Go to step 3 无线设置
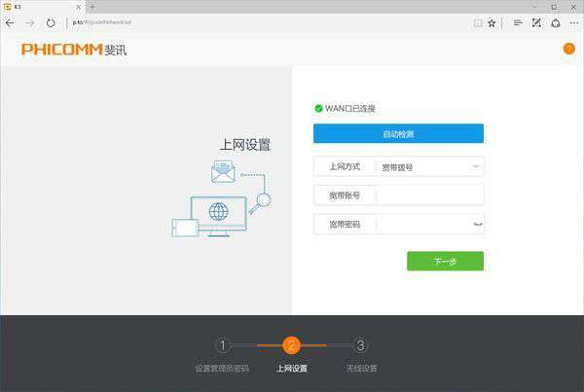 [x=360, y=345]
